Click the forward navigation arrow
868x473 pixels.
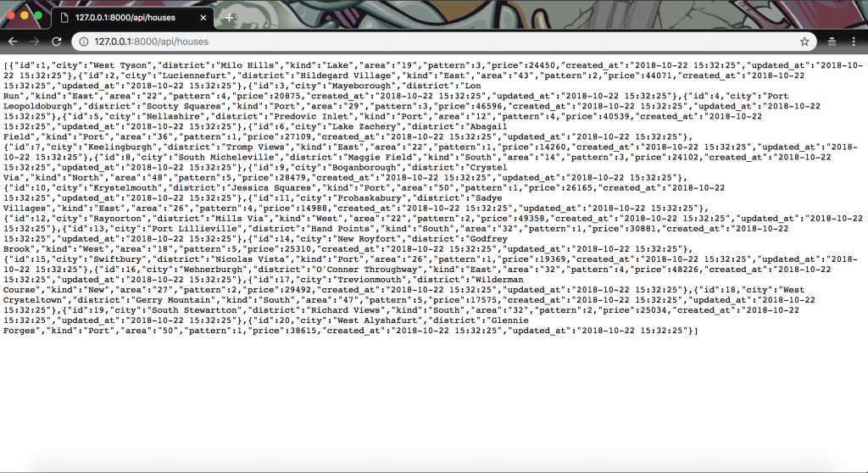(x=34, y=42)
